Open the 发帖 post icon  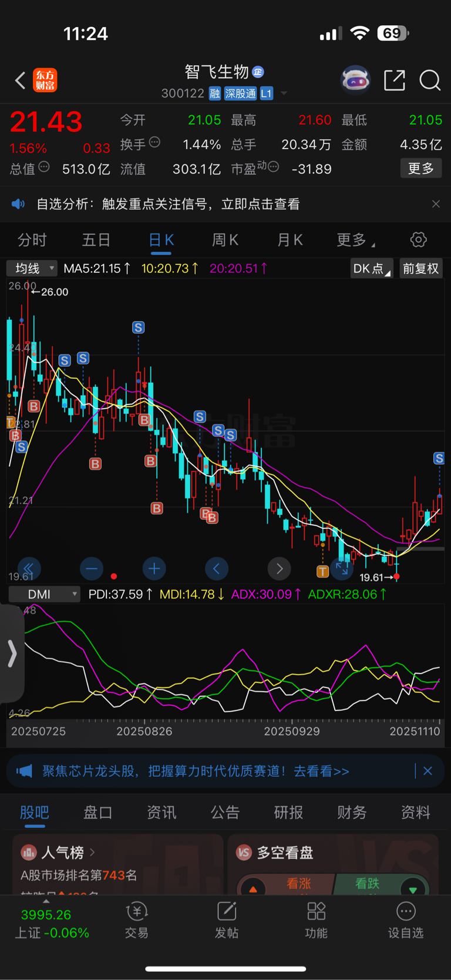point(227,921)
